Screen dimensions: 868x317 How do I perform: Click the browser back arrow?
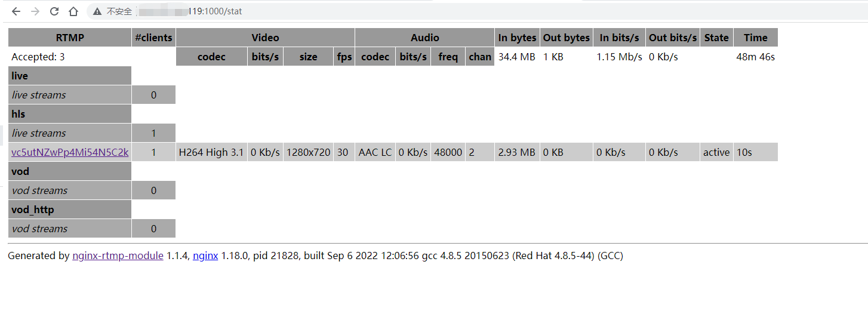pyautogui.click(x=16, y=11)
